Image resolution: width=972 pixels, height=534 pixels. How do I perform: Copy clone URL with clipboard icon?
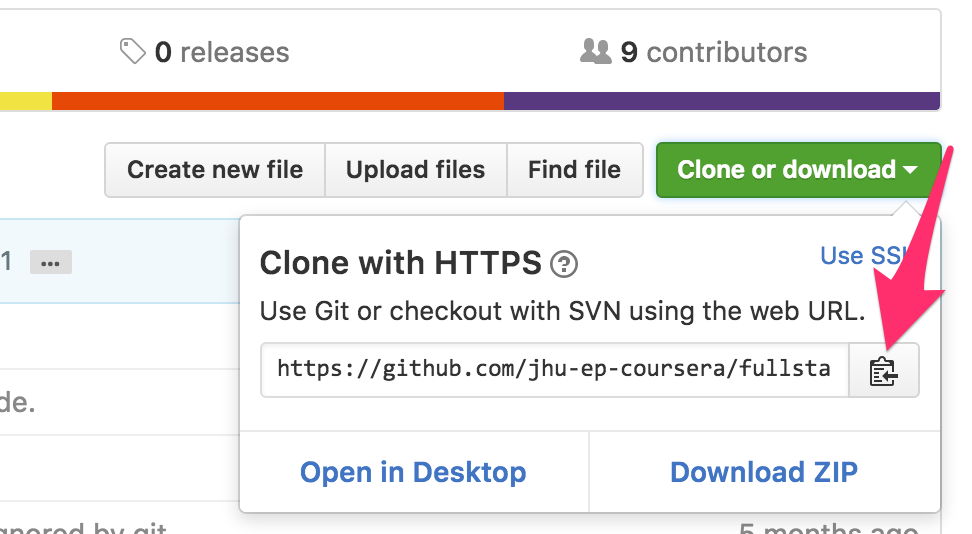coord(883,370)
